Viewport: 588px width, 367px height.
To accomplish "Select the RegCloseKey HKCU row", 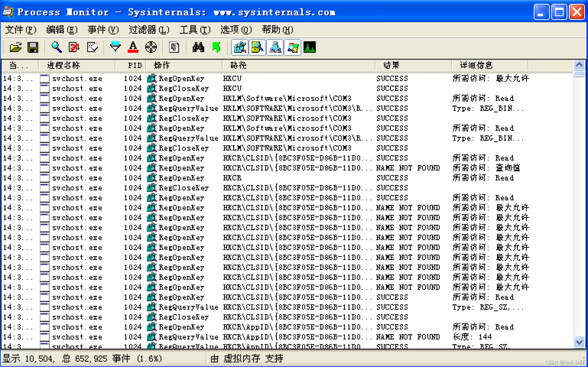I will click(x=287, y=88).
